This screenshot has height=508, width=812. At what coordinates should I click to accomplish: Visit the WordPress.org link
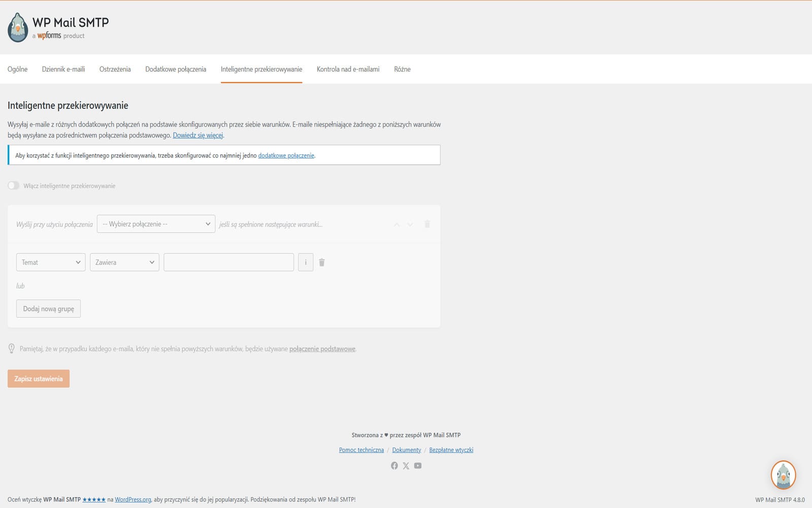point(133,500)
